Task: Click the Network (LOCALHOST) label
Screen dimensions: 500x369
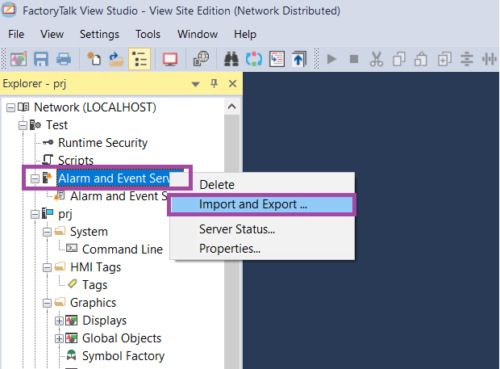Action: [x=95, y=107]
